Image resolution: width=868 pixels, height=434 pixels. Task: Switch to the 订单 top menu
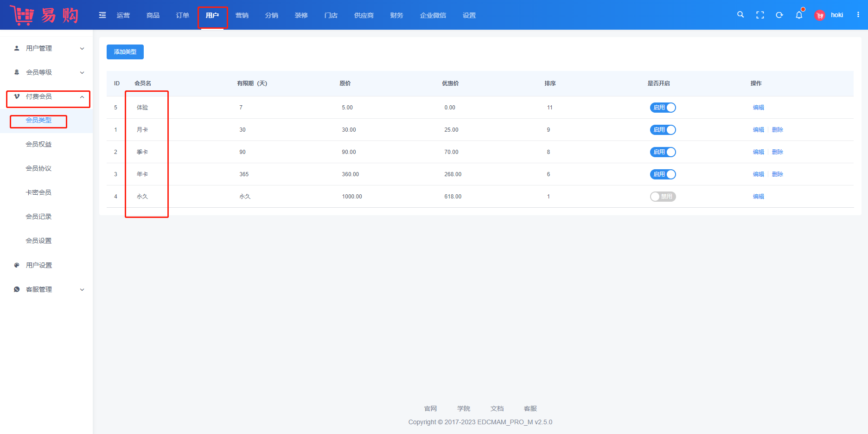(183, 15)
